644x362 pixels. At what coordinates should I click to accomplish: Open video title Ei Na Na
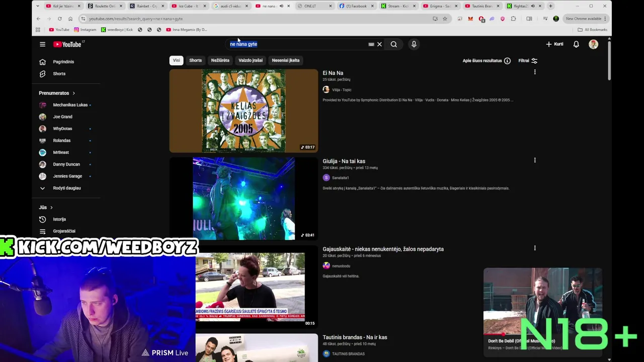(333, 73)
